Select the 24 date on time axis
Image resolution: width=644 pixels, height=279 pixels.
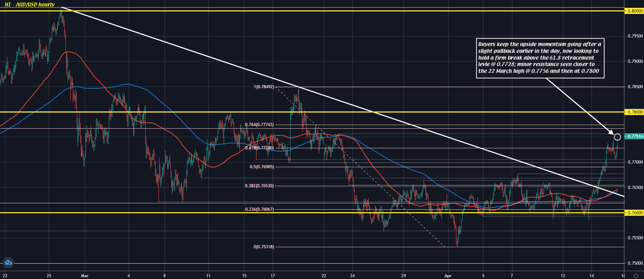click(x=353, y=276)
